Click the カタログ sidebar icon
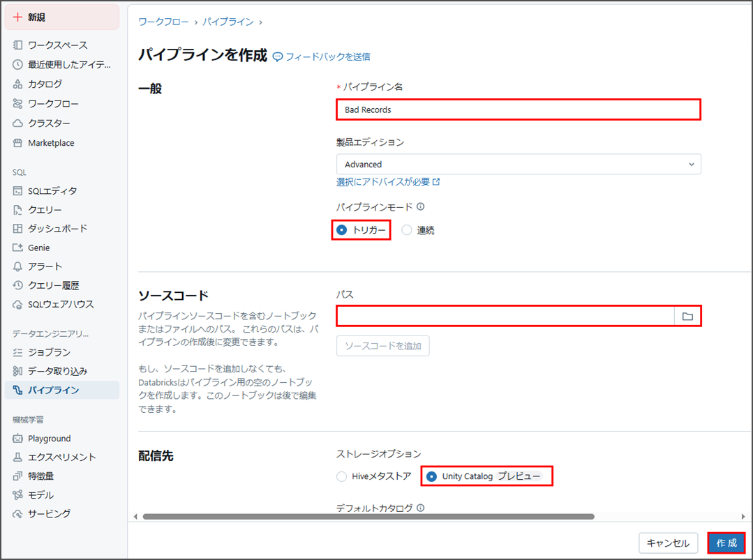 [x=17, y=84]
